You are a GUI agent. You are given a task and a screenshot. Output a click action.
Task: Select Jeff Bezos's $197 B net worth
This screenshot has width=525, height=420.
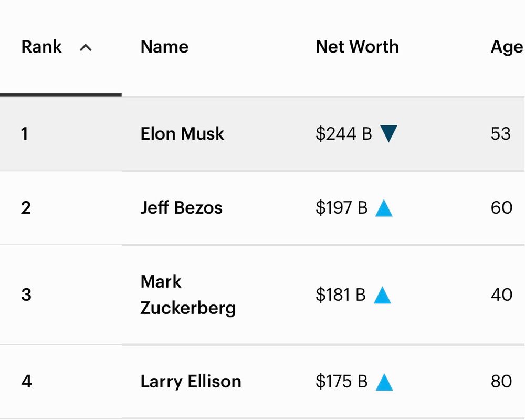[341, 208]
